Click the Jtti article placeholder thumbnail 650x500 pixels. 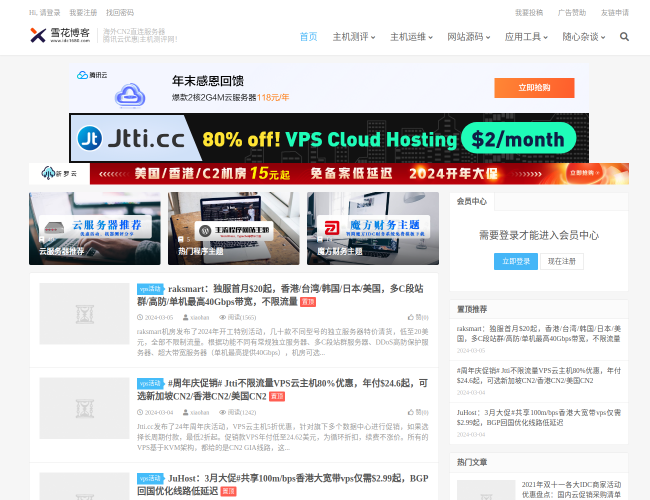click(85, 408)
